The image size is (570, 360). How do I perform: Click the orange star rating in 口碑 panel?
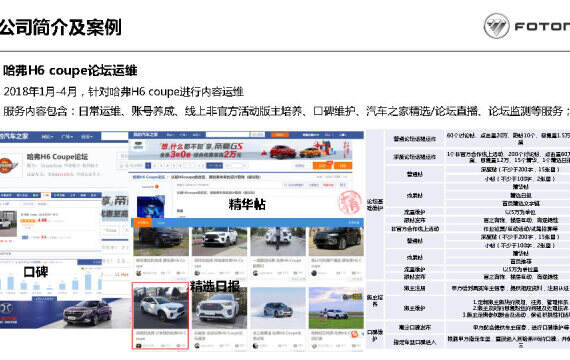click(29, 220)
